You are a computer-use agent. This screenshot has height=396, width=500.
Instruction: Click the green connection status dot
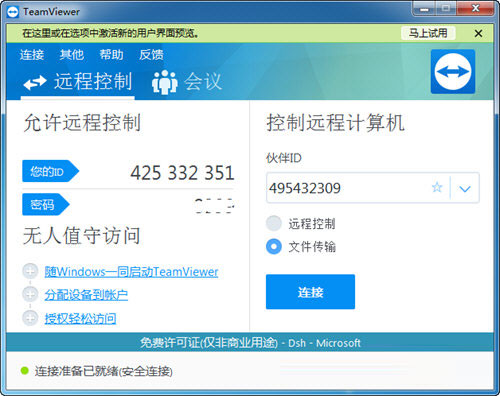[x=24, y=370]
